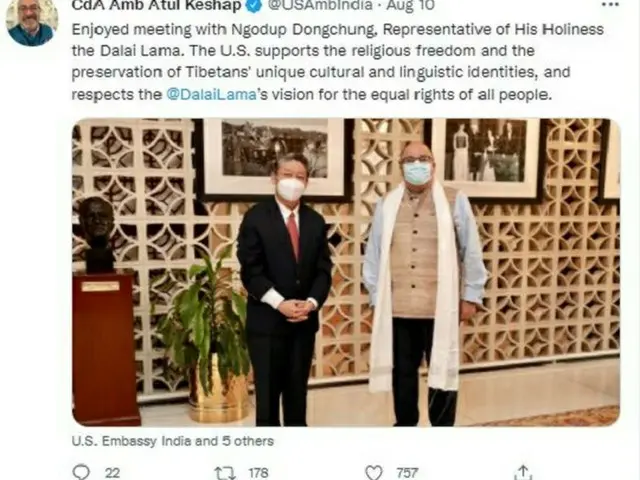Click the 757 likes count
Screen dimensions: 640x480
[407, 473]
